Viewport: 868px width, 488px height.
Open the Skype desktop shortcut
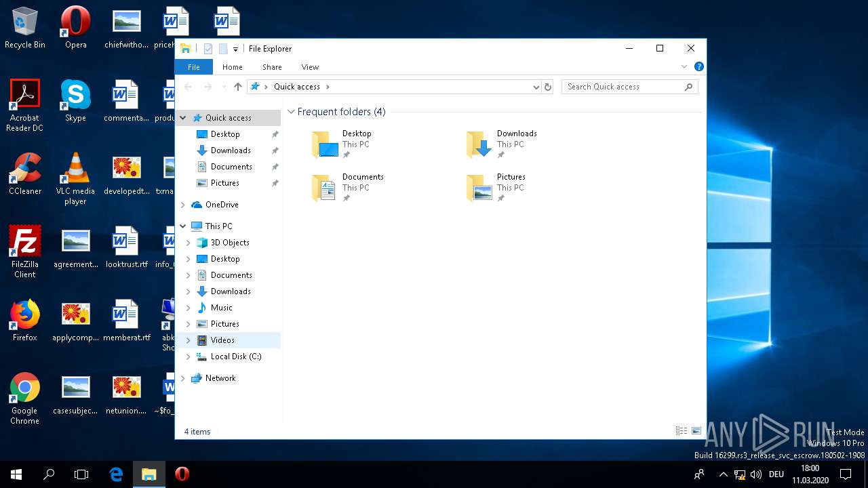tap(75, 101)
